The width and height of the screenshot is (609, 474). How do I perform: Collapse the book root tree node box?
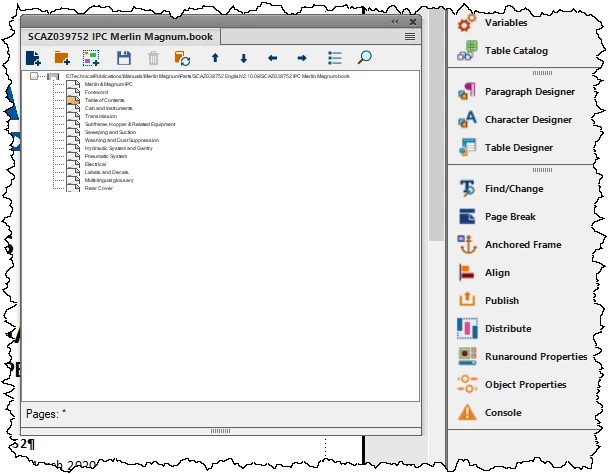(x=34, y=76)
